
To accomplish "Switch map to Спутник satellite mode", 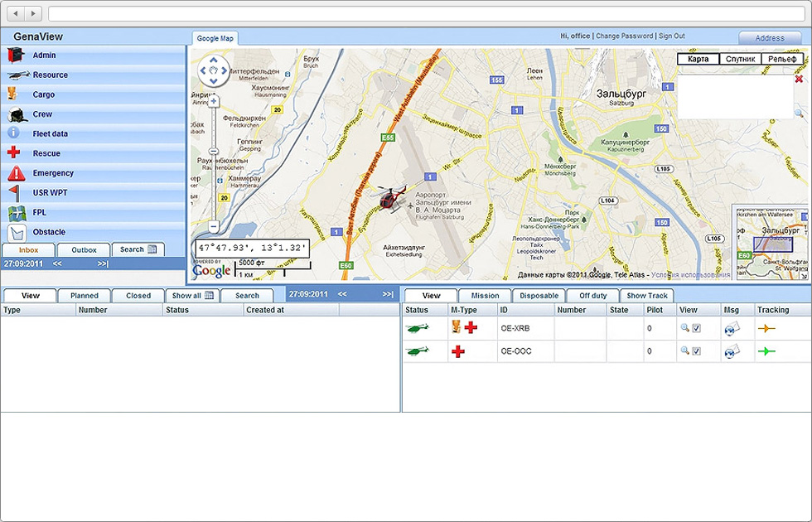I will tap(740, 59).
